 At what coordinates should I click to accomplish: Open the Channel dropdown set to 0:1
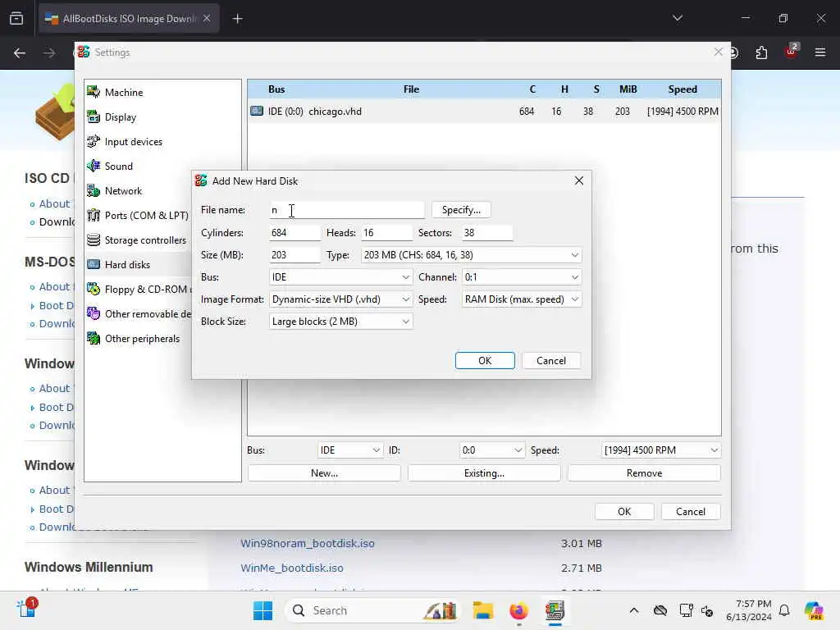pos(522,277)
